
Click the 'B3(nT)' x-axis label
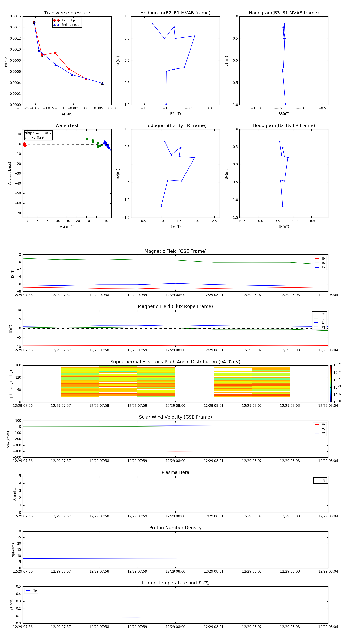(x=284, y=114)
